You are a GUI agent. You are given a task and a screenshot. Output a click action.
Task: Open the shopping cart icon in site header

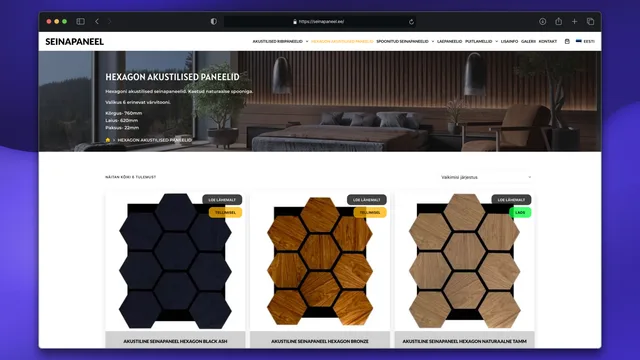coord(567,41)
